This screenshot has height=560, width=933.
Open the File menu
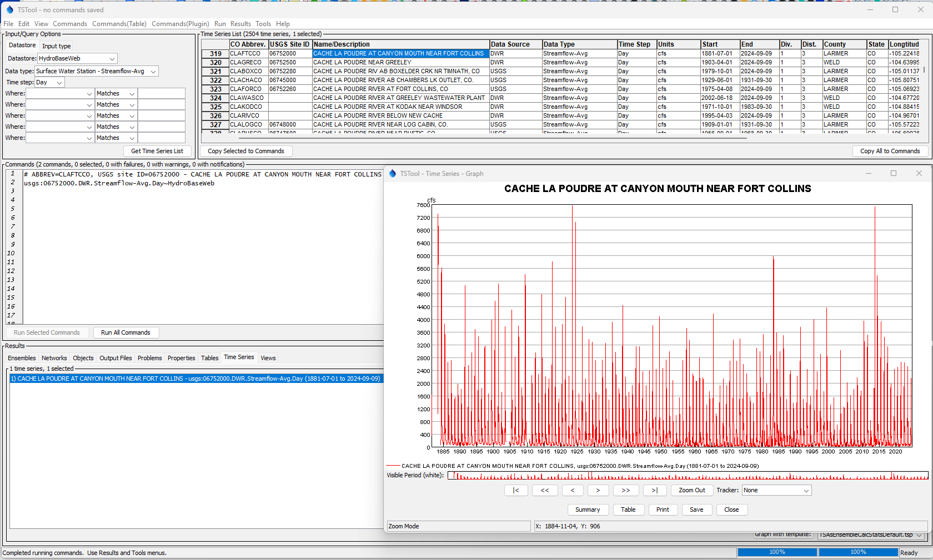(8, 24)
